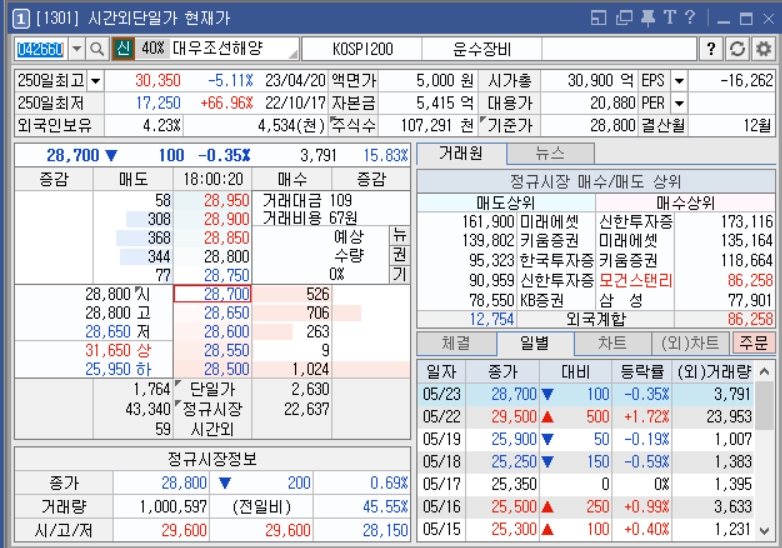This screenshot has height=548, width=782.
Task: Click the refresh icon in the top bar
Action: [737, 49]
